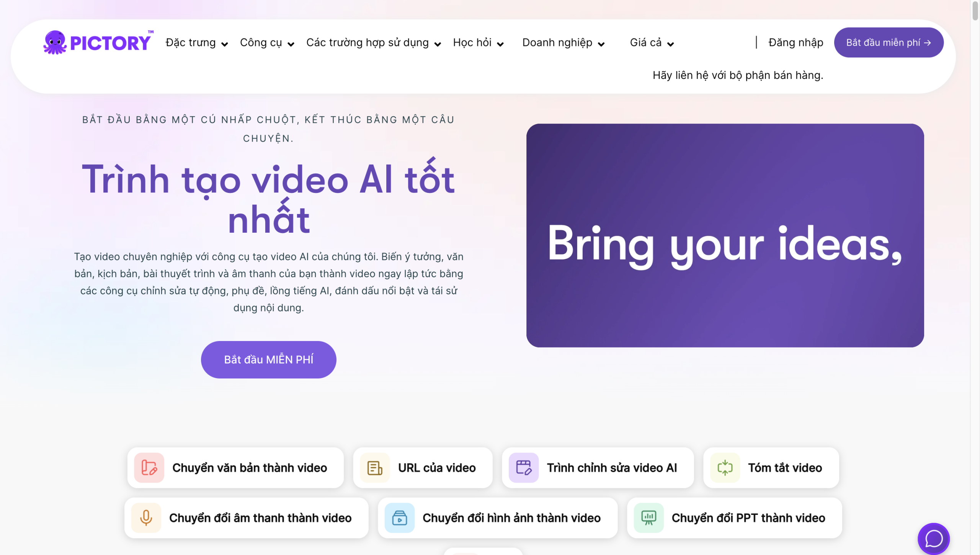Click the Bắt đầu MIỄN PHÍ button
This screenshot has height=555, width=980.
click(x=268, y=359)
